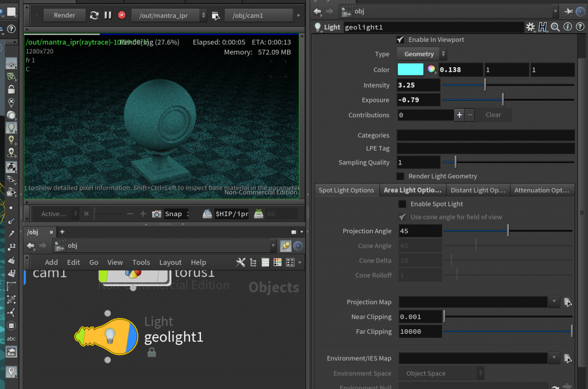Open the wrench tools icon in the network editor
The image size is (588, 389).
241,262
